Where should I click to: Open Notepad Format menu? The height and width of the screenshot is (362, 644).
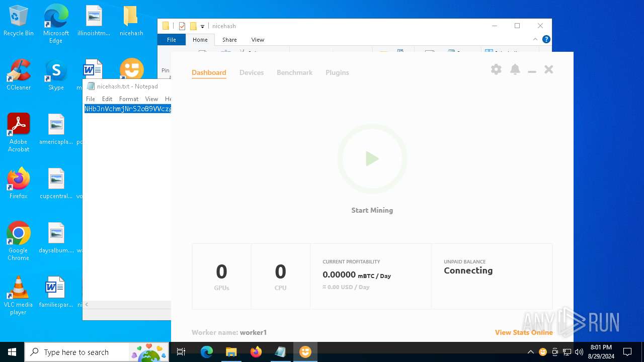coord(129,99)
